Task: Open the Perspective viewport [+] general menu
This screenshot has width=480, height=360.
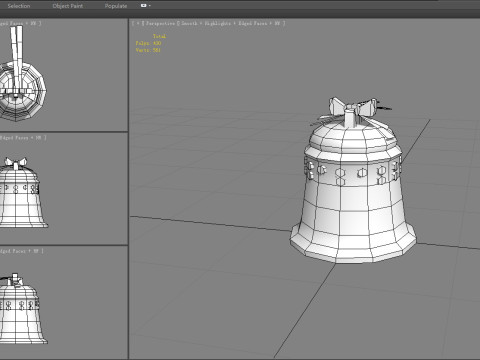Action: [138, 23]
